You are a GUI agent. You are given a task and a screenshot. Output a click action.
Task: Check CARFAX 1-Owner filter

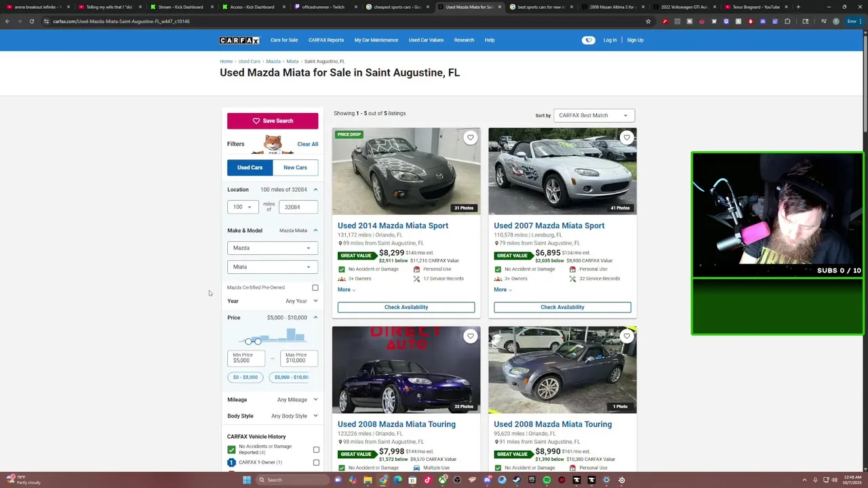pyautogui.click(x=316, y=462)
